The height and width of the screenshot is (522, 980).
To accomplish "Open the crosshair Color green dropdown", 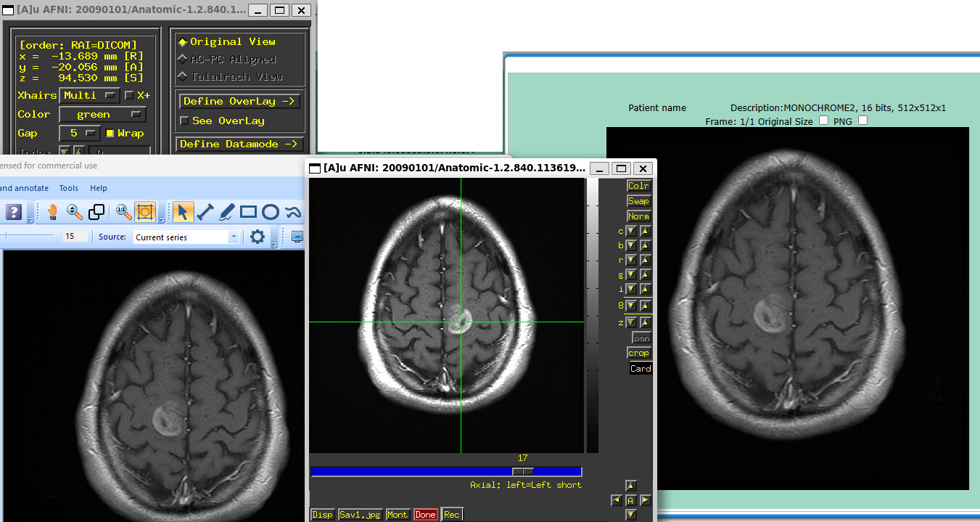I will coord(102,114).
